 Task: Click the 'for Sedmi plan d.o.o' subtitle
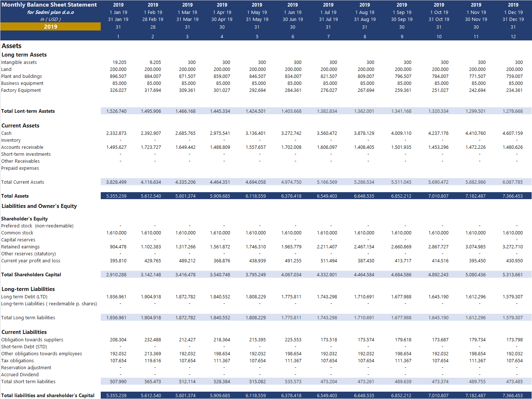click(x=50, y=12)
